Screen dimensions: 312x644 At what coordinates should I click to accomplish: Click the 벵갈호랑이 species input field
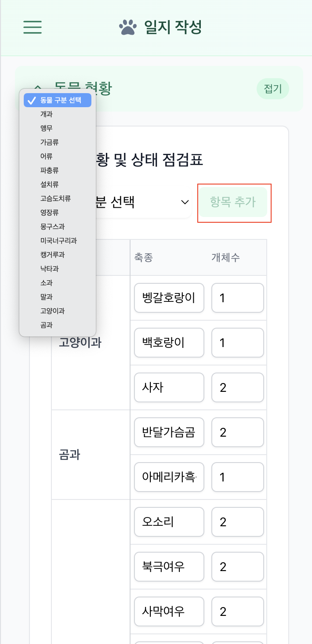point(169,298)
